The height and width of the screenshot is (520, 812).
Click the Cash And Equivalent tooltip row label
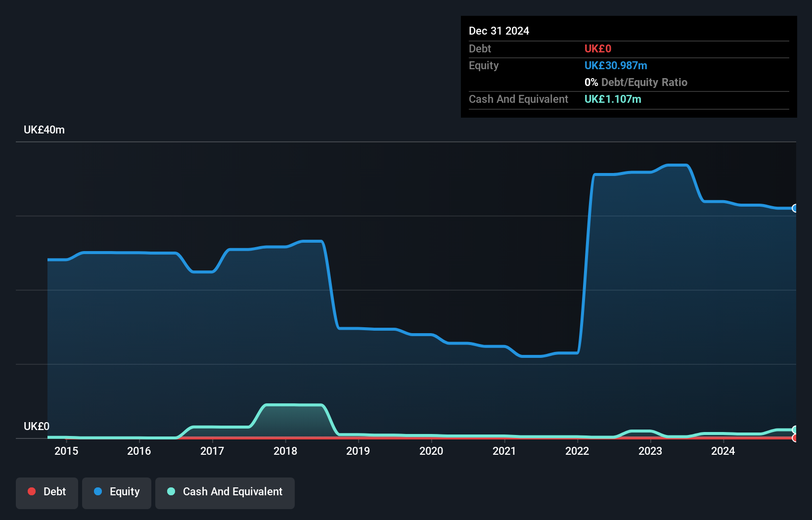[518, 99]
